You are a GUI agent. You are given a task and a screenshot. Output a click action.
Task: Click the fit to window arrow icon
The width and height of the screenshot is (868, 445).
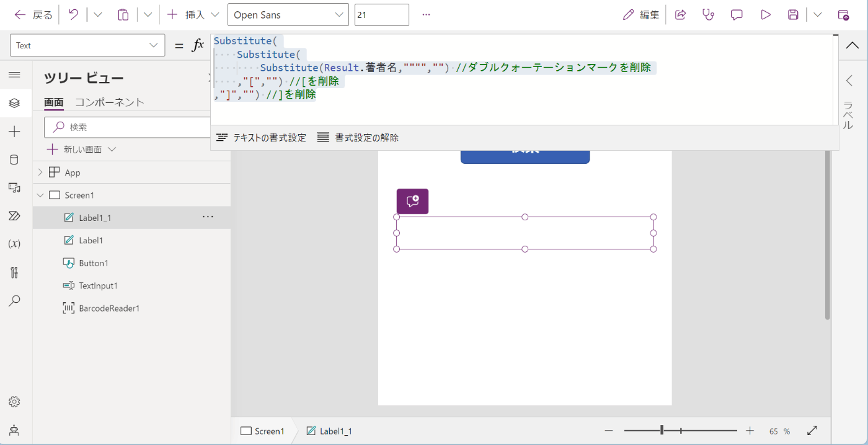(x=812, y=431)
